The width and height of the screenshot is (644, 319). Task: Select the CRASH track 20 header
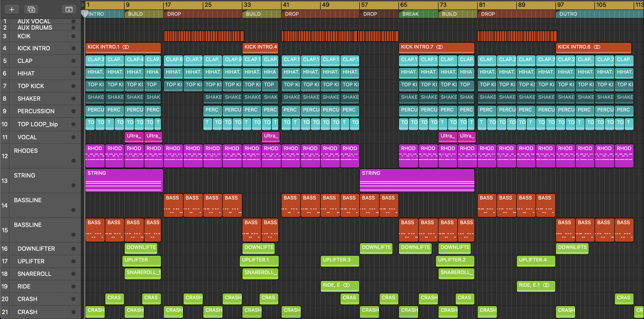point(40,299)
